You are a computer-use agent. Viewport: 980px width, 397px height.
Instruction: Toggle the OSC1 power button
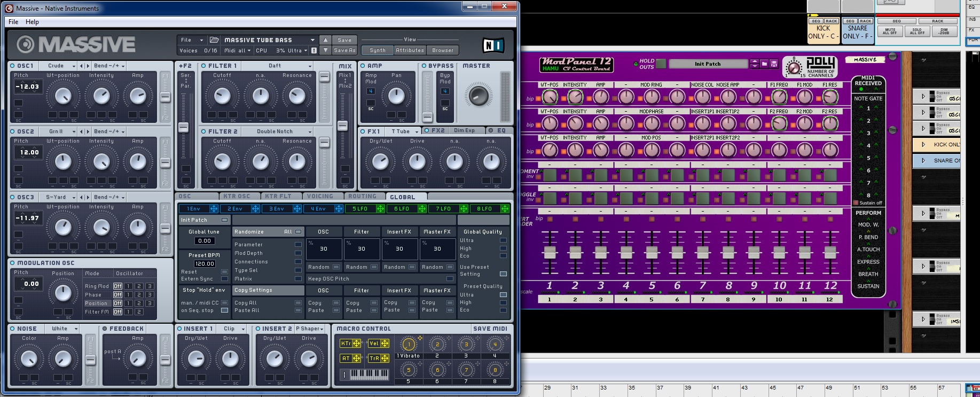click(x=12, y=66)
